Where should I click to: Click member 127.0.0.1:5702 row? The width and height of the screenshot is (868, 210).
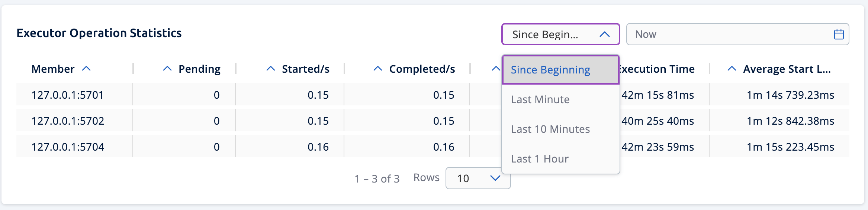68,121
